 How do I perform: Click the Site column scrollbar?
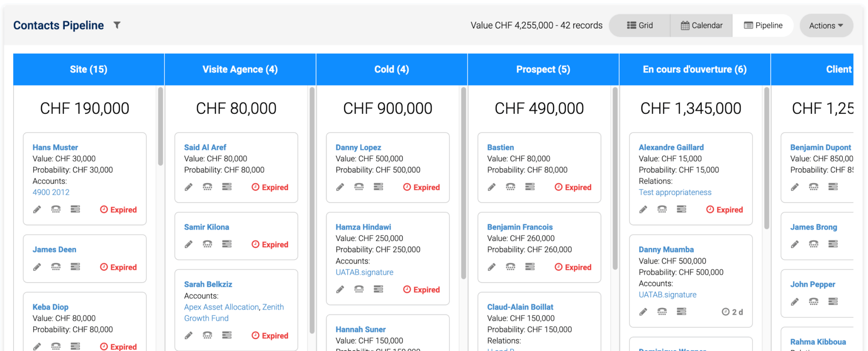[x=161, y=126]
